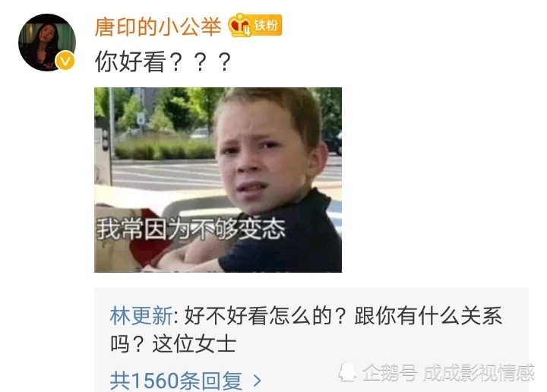Select the comment text 你好看？？？
Screen dimensions: 547x392
163,62
